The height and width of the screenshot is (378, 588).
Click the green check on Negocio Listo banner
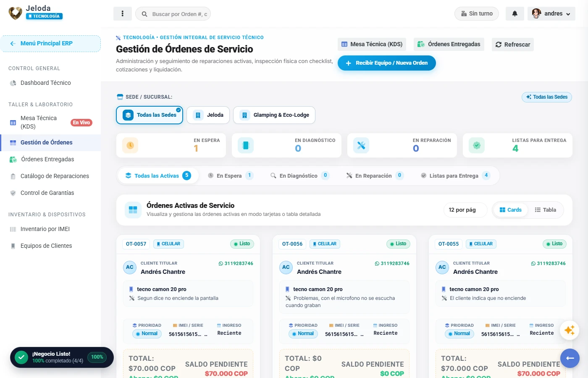pyautogui.click(x=21, y=357)
